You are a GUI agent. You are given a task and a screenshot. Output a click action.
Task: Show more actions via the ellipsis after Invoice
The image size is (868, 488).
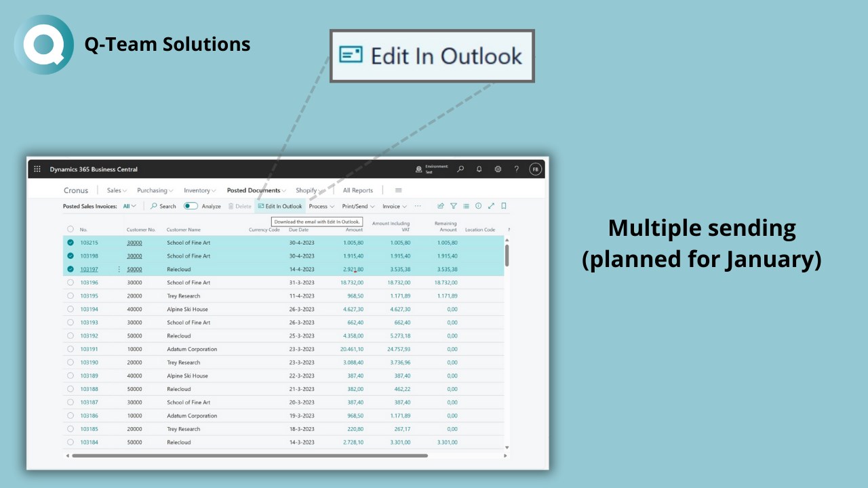pos(418,206)
